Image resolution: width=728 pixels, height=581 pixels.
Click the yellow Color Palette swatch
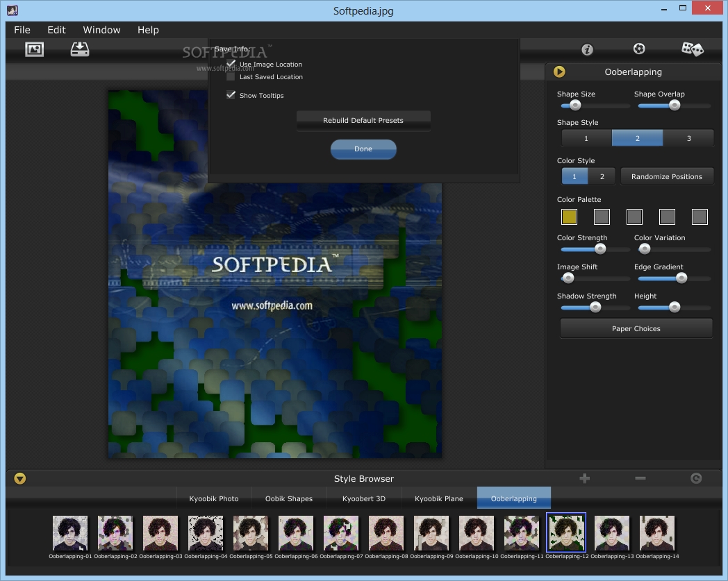[x=569, y=217]
